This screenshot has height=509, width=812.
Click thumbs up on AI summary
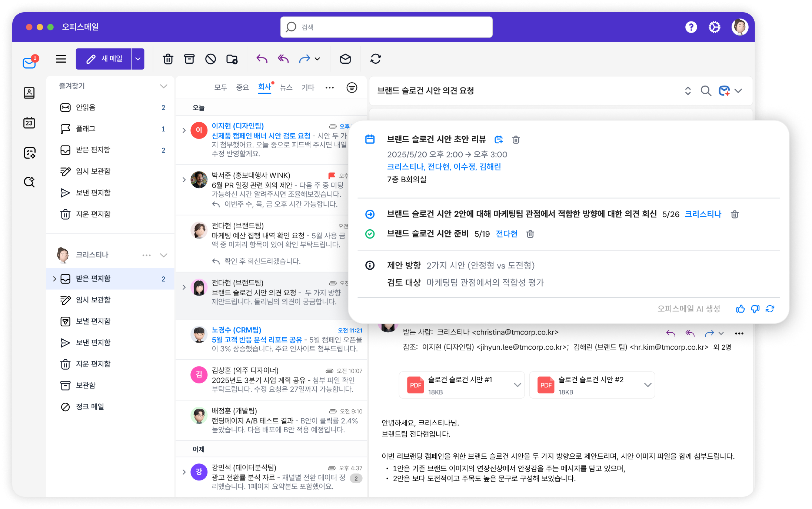tap(740, 309)
